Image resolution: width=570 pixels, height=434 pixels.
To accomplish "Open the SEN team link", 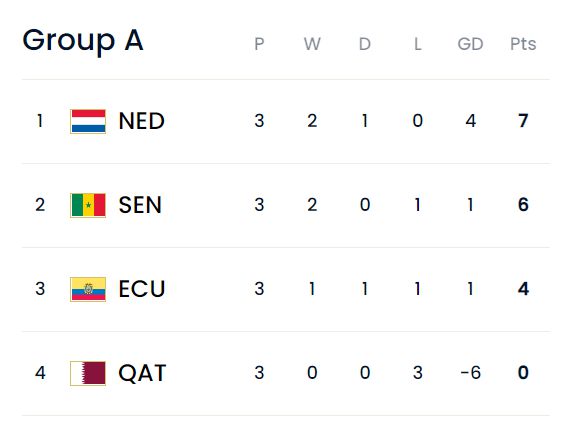I will (x=140, y=205).
